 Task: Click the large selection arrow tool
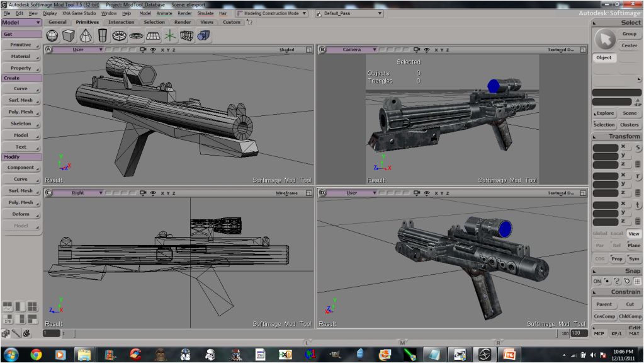coord(605,40)
